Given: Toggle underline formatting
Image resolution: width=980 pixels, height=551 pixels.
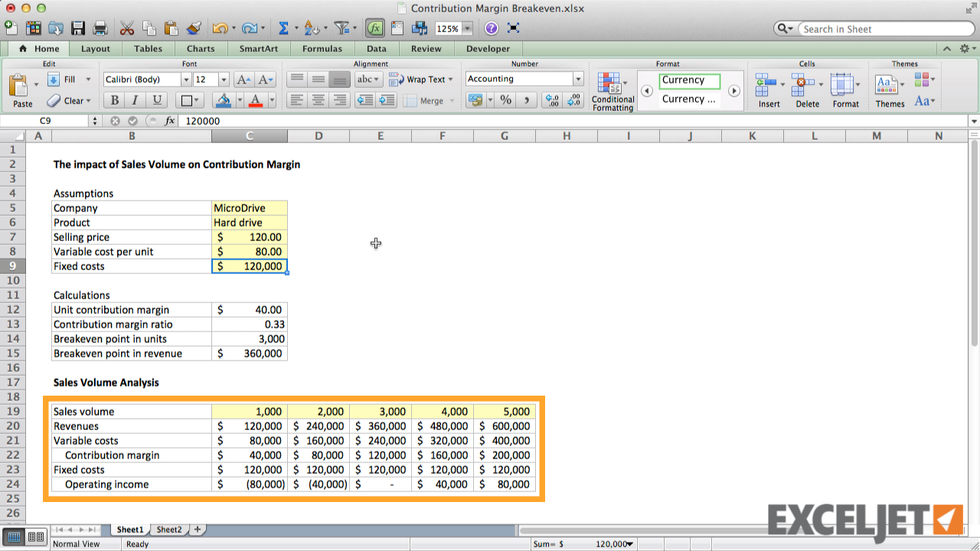Looking at the screenshot, I should [x=156, y=100].
